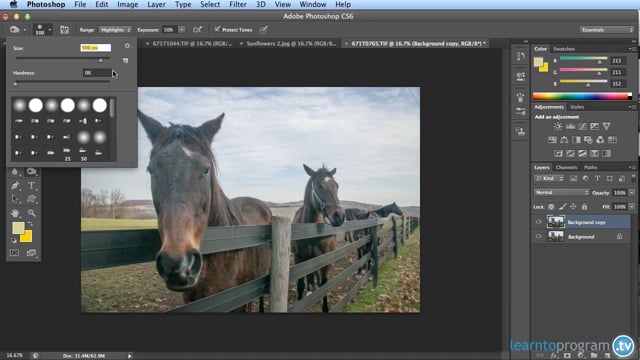Open layer Fill dropdown arrow
Viewport: 640px width, 360px height.
pyautogui.click(x=632, y=207)
